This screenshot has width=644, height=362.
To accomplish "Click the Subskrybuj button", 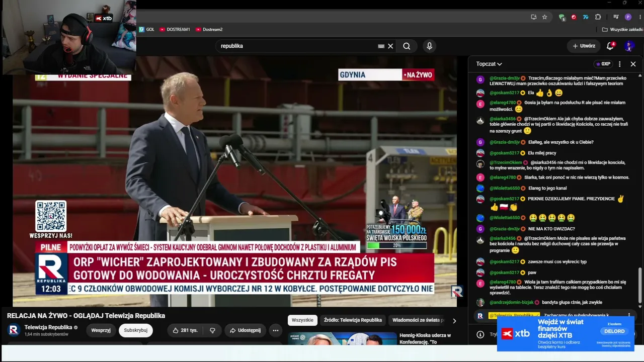I will point(136,330).
